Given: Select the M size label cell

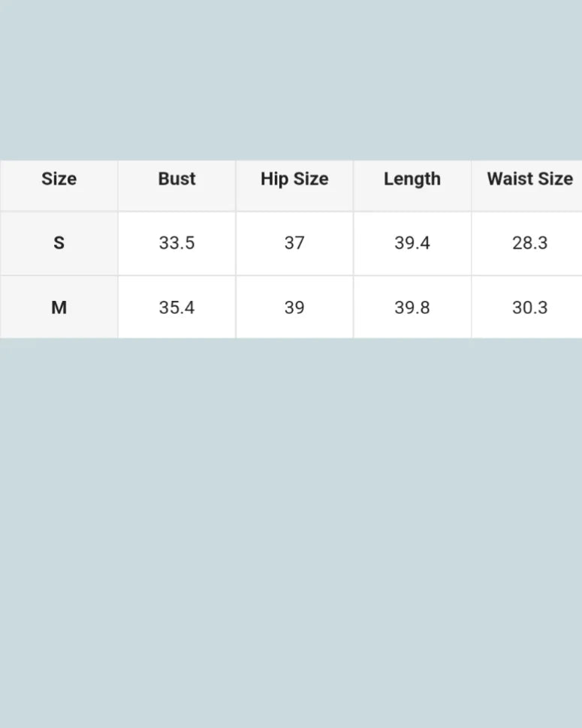Looking at the screenshot, I should click(59, 308).
